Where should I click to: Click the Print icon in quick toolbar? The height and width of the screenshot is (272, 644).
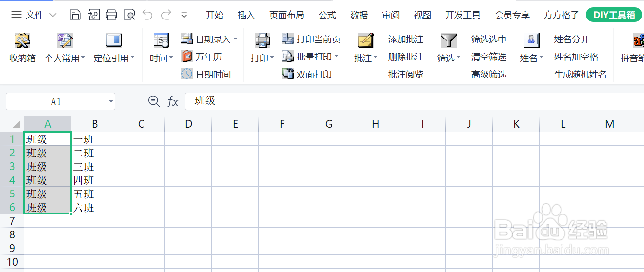pyautogui.click(x=111, y=15)
